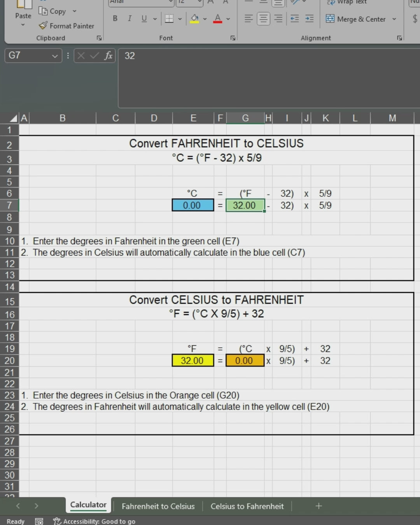Image resolution: width=420 pixels, height=525 pixels.
Task: Select green Fahrenheit input cell 32.00
Action: (x=245, y=205)
